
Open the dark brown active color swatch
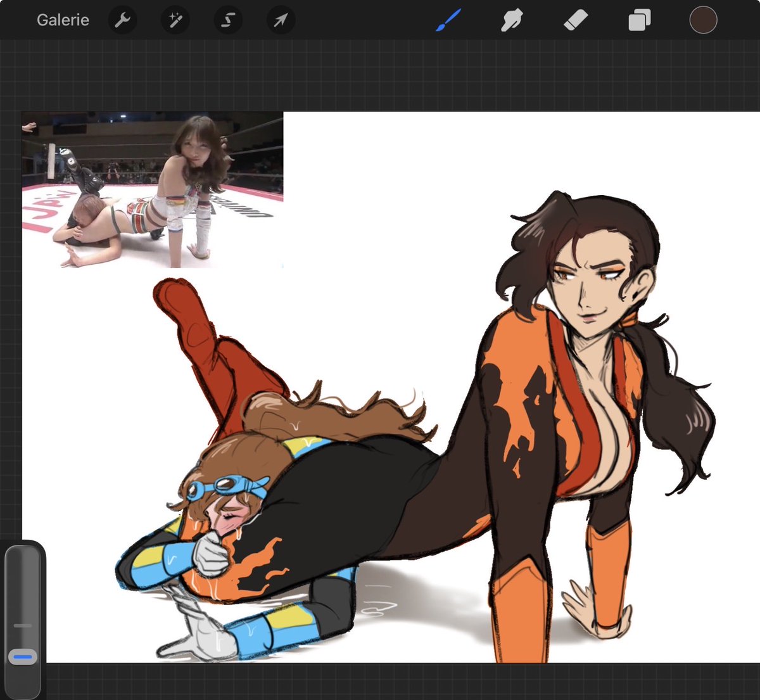tap(703, 20)
